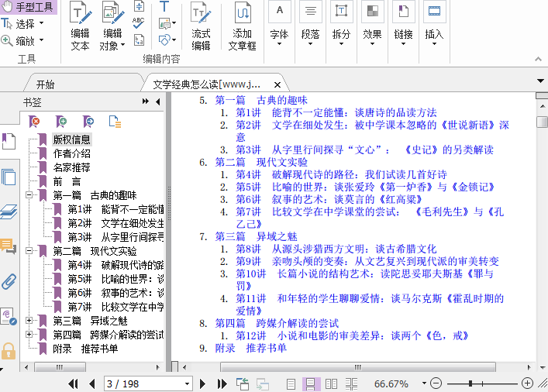This screenshot has height=392, width=548.
Task: Open the bookmarks sidebar panel icon
Action: click(x=9, y=141)
